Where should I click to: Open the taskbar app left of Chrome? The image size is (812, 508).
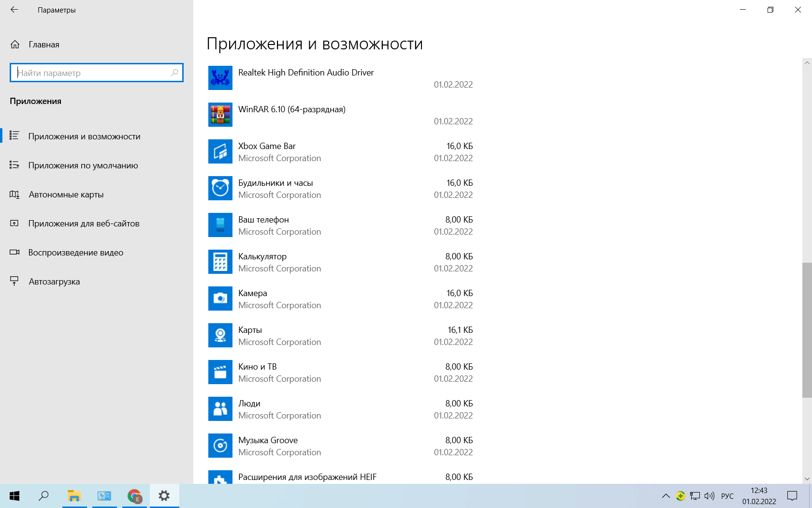[x=104, y=496]
